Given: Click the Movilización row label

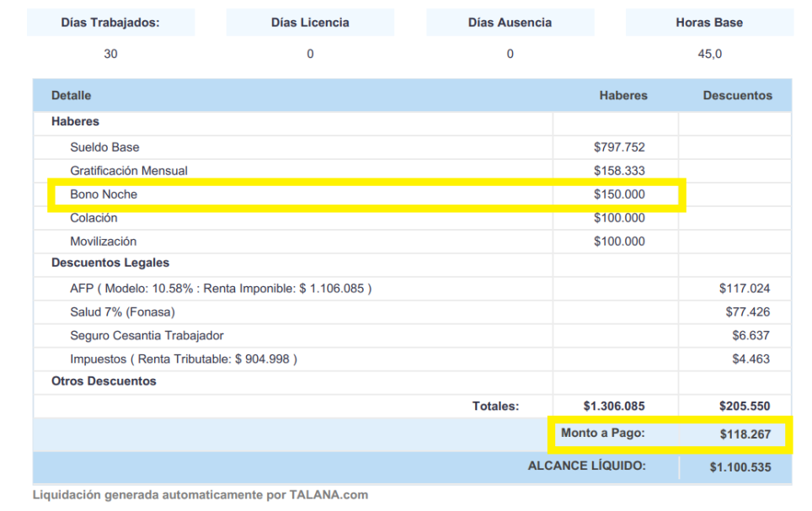Looking at the screenshot, I should click(103, 242).
